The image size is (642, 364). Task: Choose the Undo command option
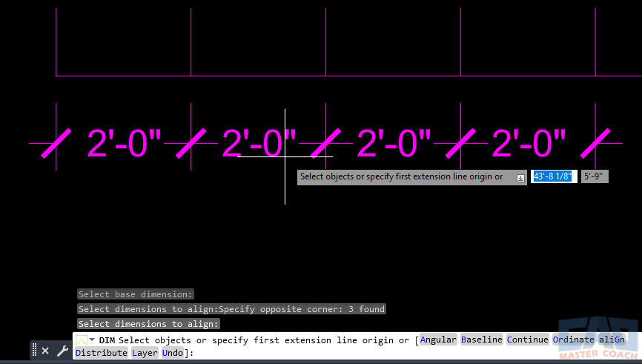pyautogui.click(x=173, y=353)
